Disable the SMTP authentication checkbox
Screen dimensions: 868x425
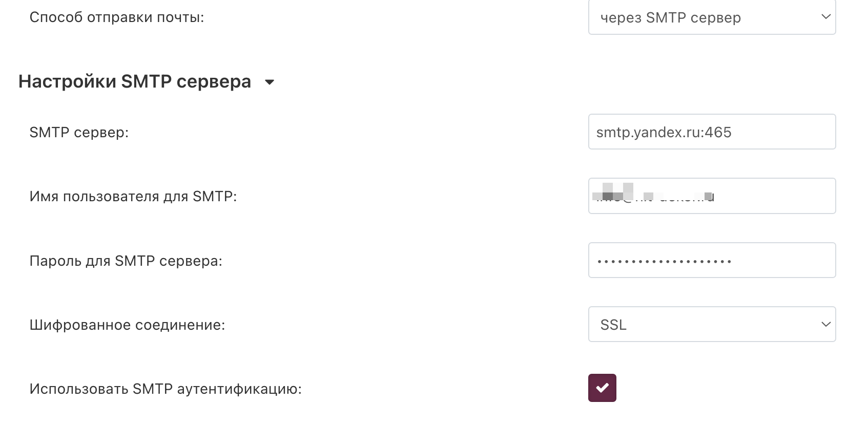[x=602, y=388]
